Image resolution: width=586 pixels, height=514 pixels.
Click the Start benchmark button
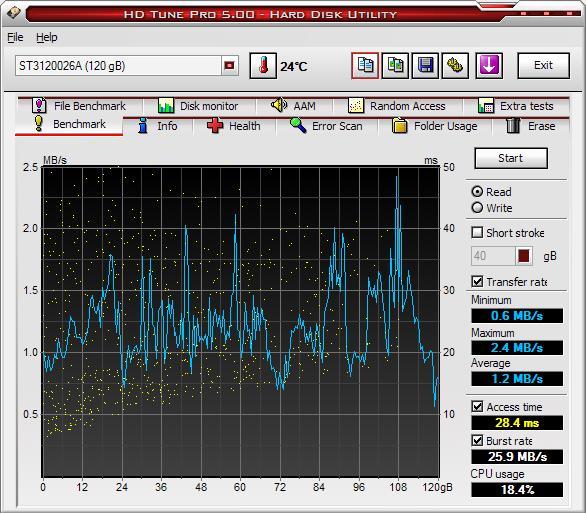511,158
